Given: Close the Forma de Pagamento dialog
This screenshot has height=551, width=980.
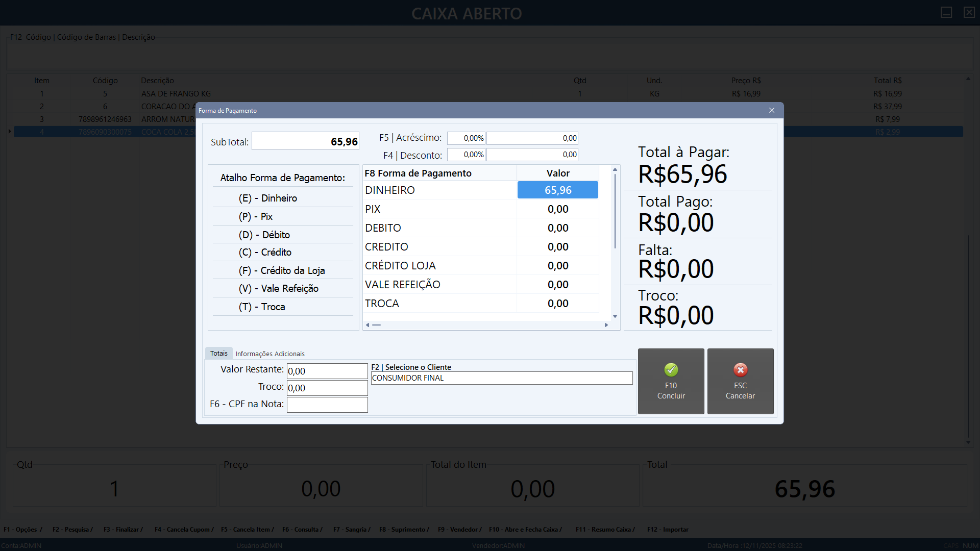Looking at the screenshot, I should [771, 110].
